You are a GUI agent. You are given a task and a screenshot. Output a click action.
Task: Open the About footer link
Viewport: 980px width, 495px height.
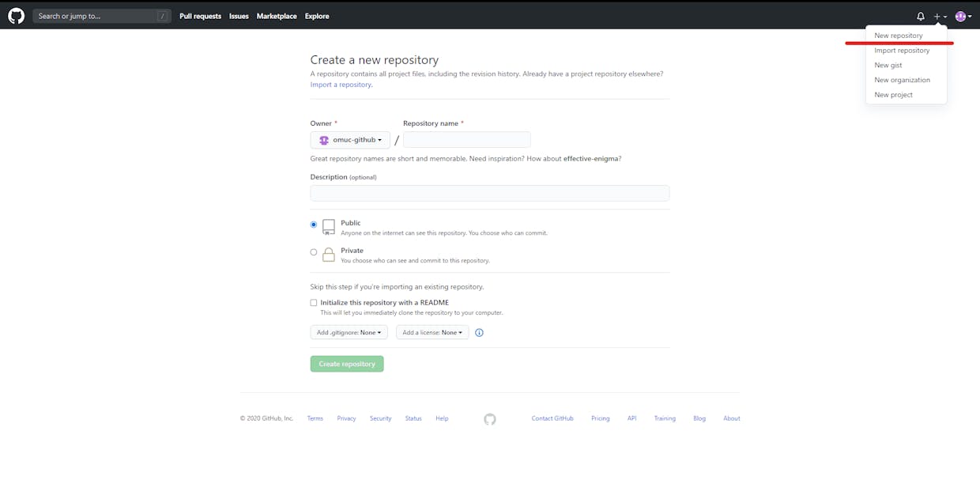tap(732, 419)
